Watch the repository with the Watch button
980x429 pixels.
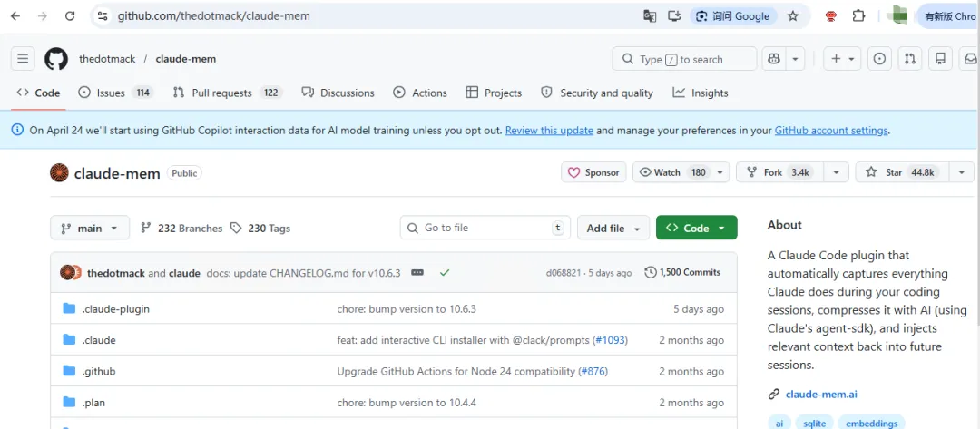click(x=672, y=172)
